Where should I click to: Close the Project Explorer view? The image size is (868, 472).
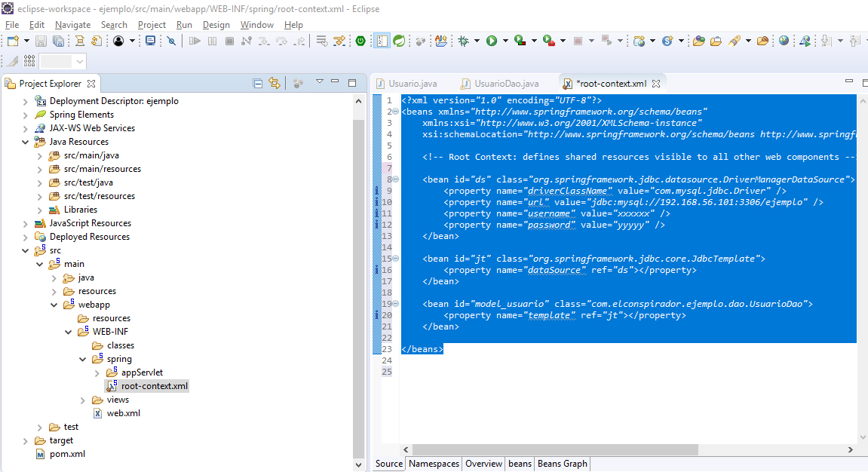(91, 84)
